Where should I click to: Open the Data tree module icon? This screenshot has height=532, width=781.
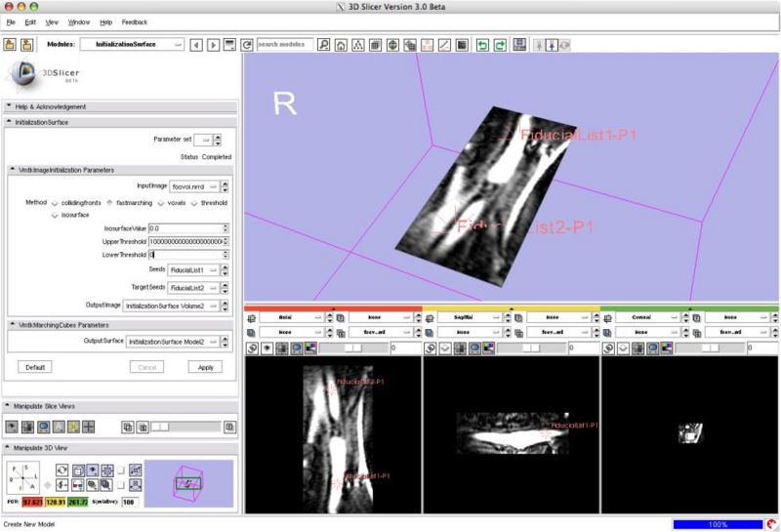[357, 45]
